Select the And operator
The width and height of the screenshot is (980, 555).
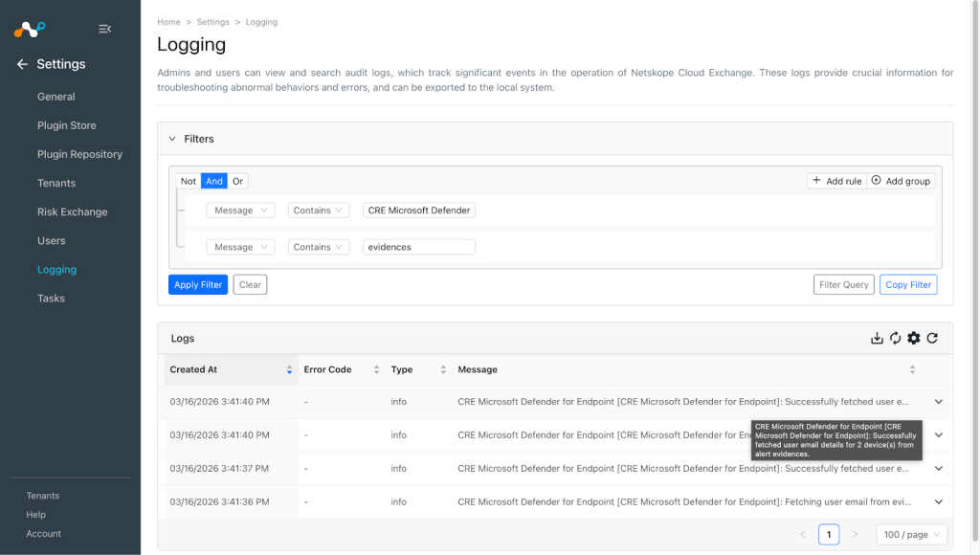click(214, 181)
